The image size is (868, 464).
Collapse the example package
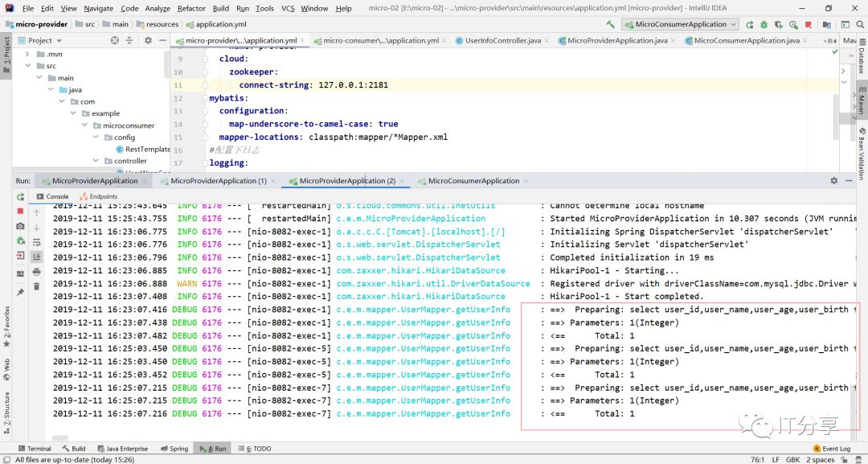(73, 113)
